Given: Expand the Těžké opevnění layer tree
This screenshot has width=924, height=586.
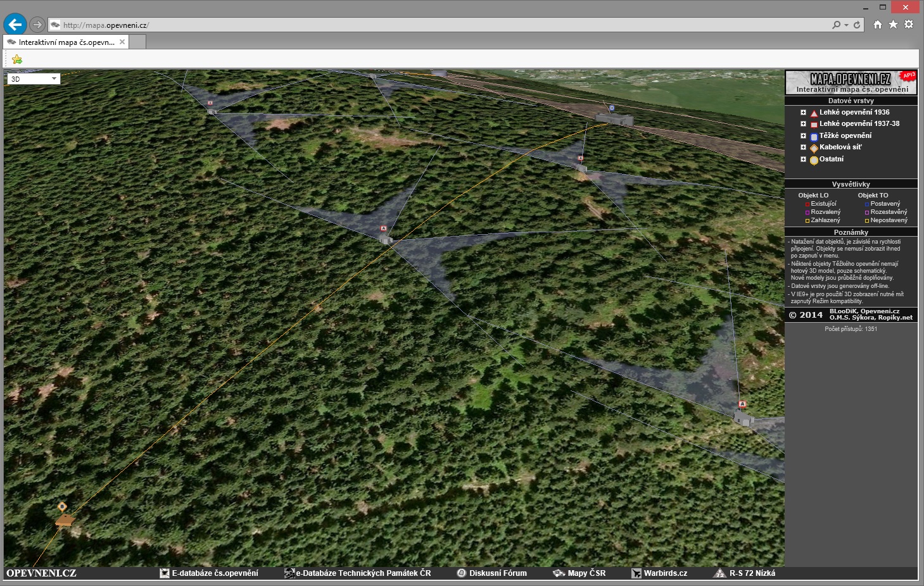Looking at the screenshot, I should coord(803,136).
